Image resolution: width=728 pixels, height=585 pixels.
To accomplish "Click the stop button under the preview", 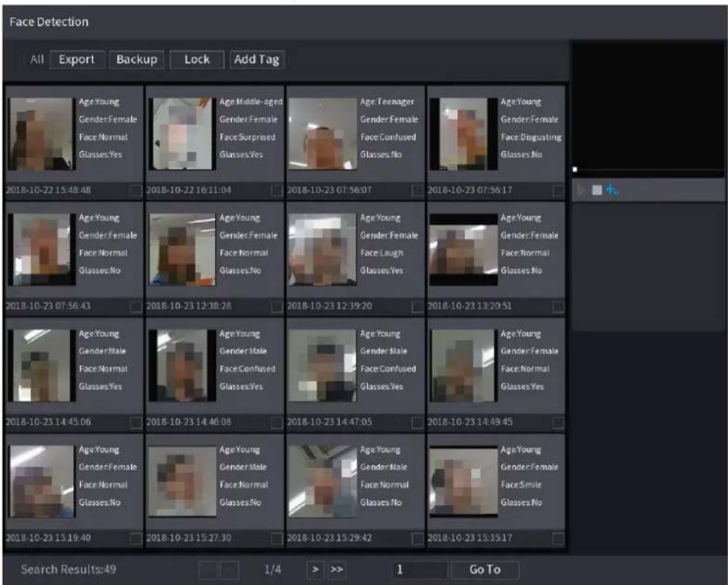I will point(597,190).
